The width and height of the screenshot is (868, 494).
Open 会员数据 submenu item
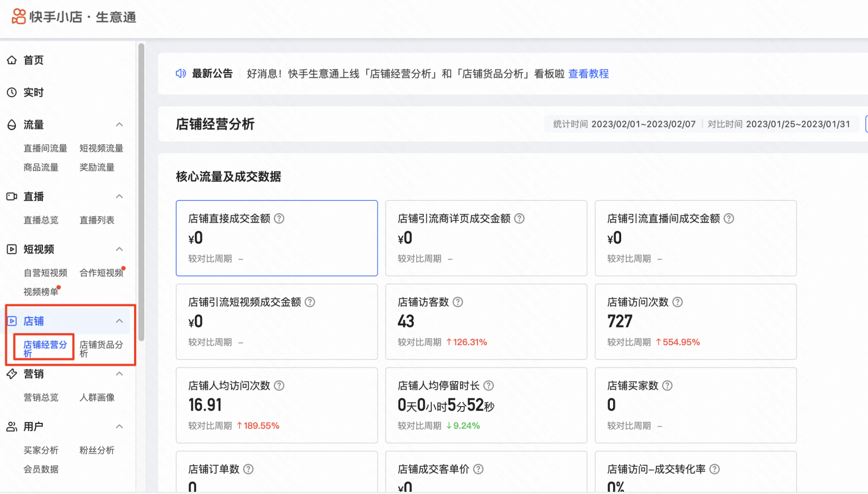(41, 469)
